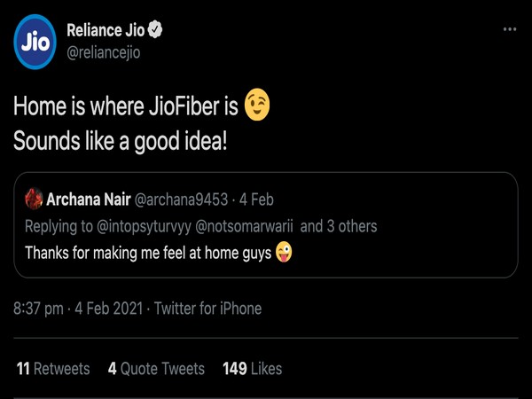This screenshot has height=399, width=532.
Task: Click the wink emoji in the tweet
Action: [256, 106]
